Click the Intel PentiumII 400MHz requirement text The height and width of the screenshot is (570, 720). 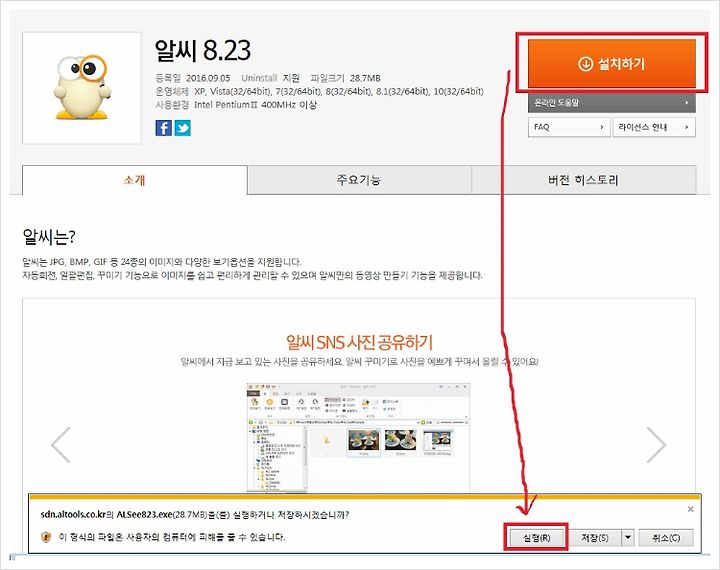255,105
